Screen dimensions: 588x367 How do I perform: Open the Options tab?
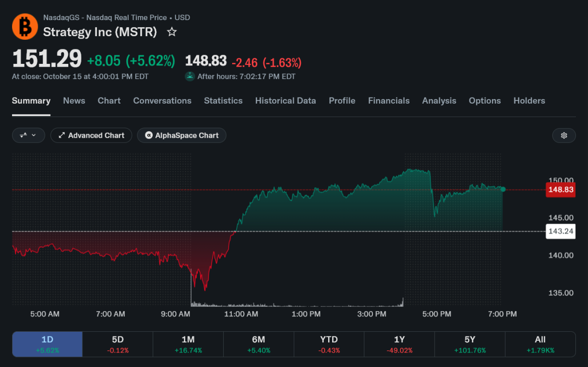(485, 101)
